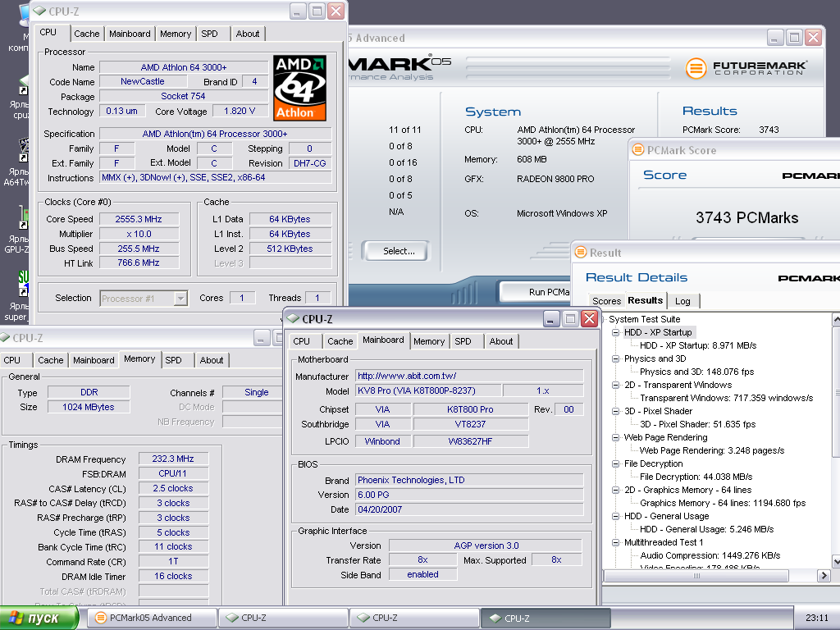Viewport: 840px width, 630px height.
Task: Open the A64Tw desktop shortcut icon
Action: (23, 150)
